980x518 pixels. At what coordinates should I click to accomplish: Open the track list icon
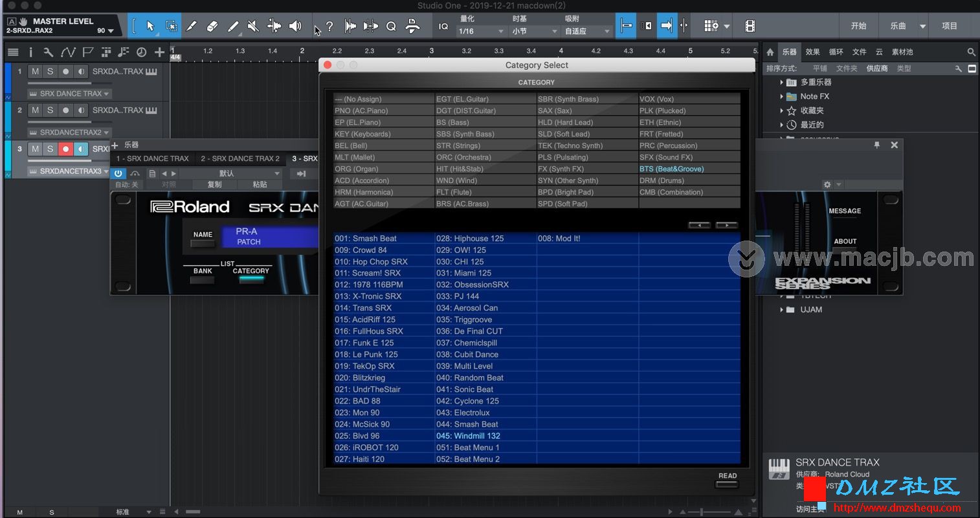(x=13, y=52)
